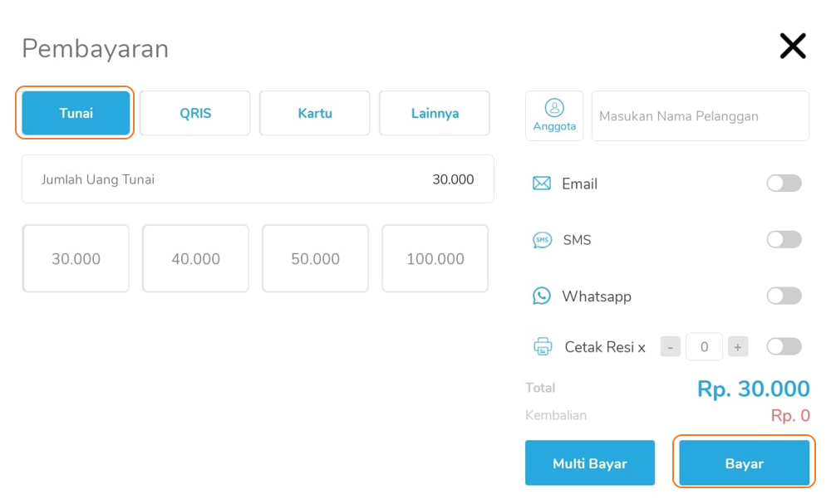Open the Lainnya payment tab

(x=435, y=113)
